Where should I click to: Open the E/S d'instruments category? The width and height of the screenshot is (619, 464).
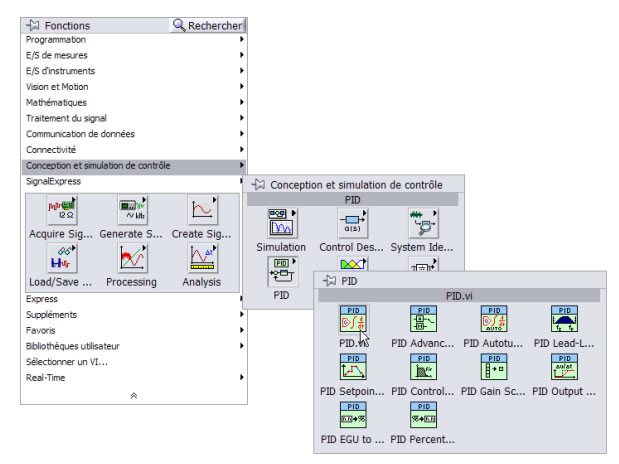[x=134, y=71]
